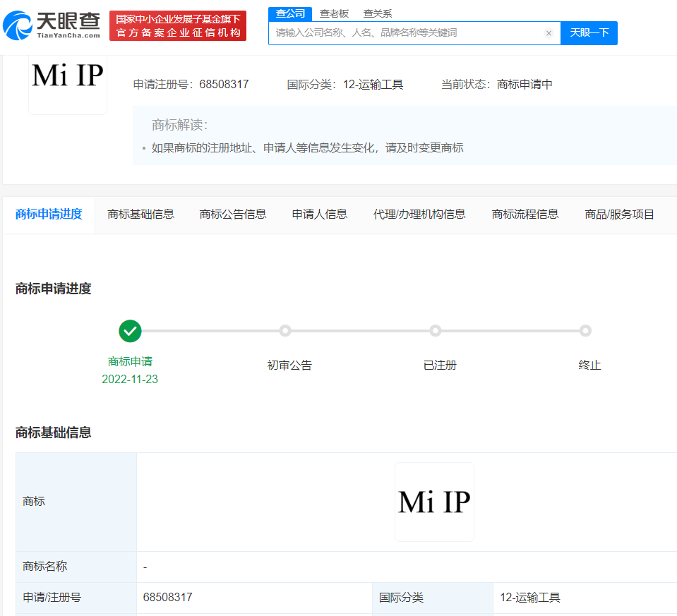Image resolution: width=677 pixels, height=616 pixels.
Task: Click the 天眼一下 search button
Action: pyautogui.click(x=589, y=33)
